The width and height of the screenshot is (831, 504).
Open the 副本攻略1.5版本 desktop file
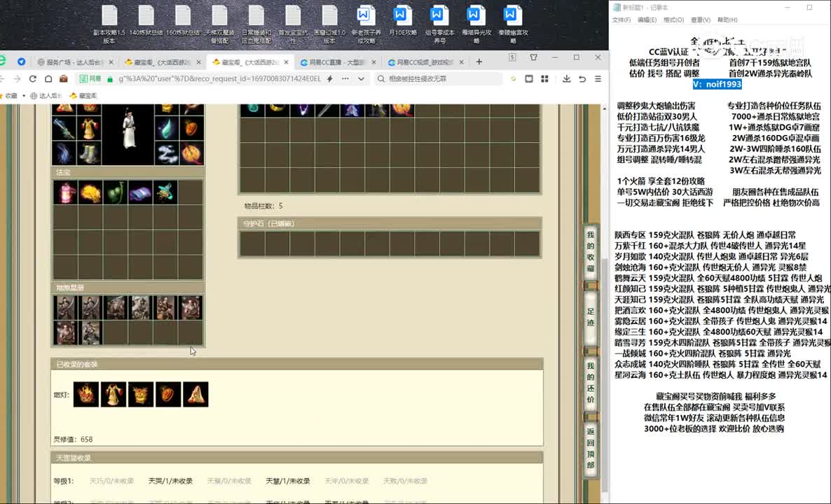click(109, 24)
